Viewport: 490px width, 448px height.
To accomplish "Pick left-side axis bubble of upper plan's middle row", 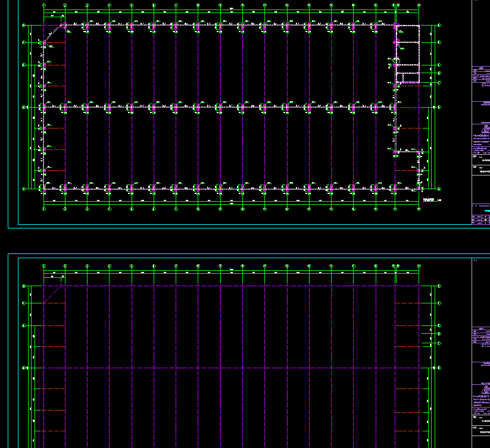I will click(24, 107).
